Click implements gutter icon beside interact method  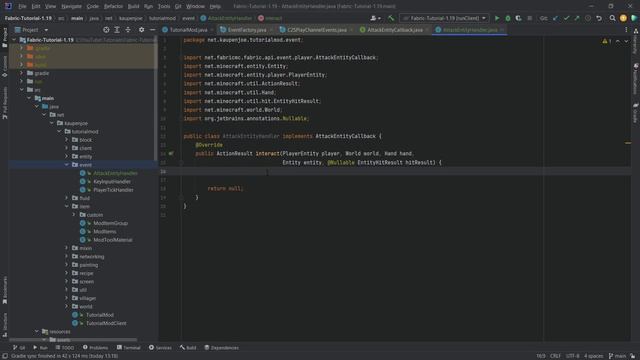pyautogui.click(x=171, y=154)
